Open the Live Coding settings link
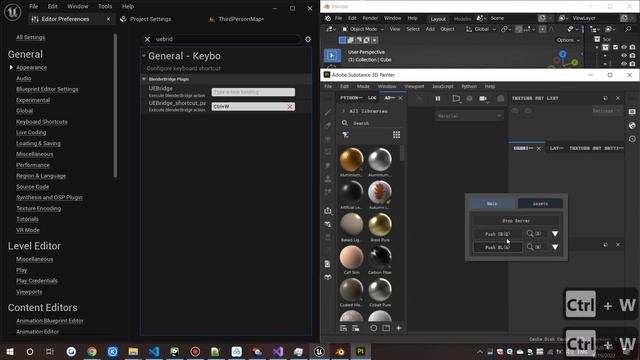The height and width of the screenshot is (360, 640). coord(31,132)
